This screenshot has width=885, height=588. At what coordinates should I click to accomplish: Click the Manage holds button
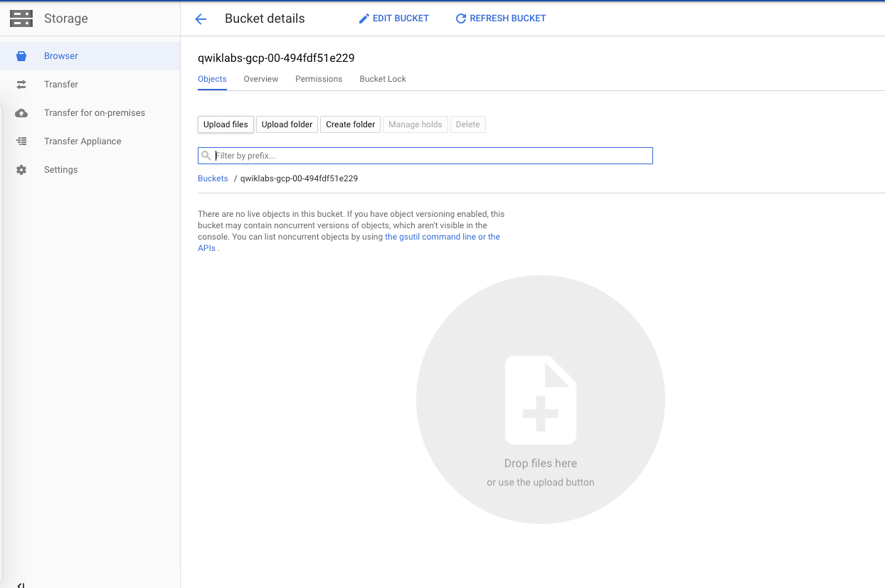coord(415,124)
